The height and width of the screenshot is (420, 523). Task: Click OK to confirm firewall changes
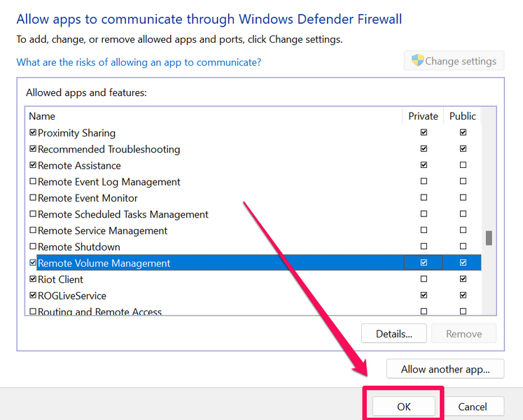click(403, 407)
